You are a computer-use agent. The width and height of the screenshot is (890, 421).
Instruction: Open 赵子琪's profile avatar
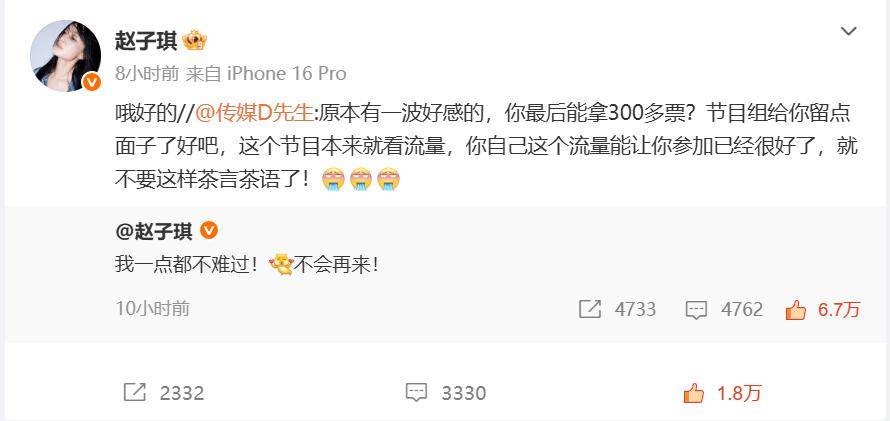point(65,56)
